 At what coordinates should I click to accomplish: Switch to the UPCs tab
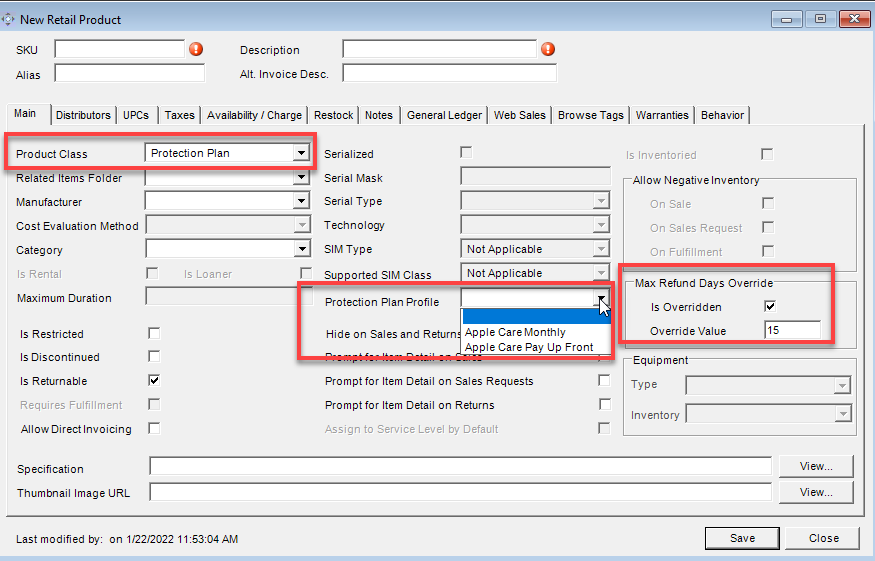coord(136,115)
